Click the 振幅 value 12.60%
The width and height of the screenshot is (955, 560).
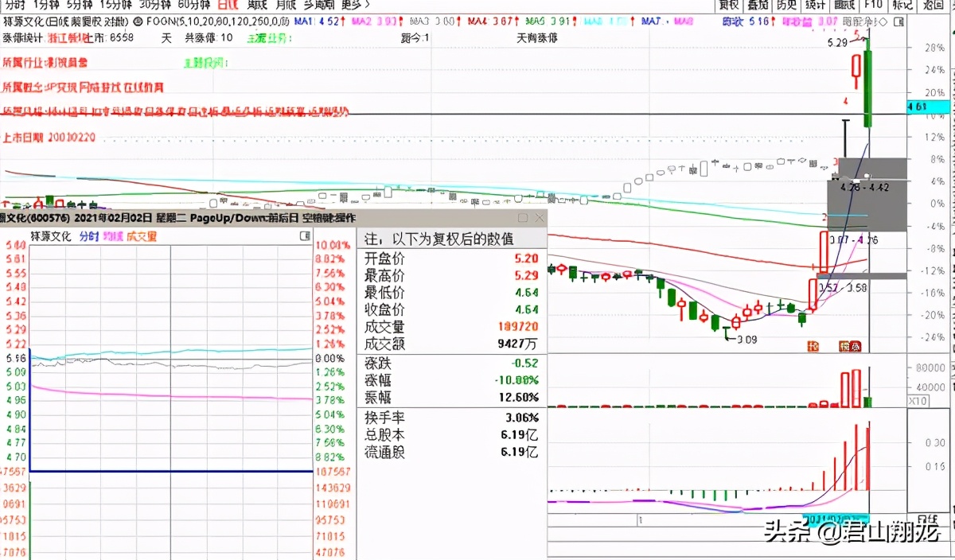pyautogui.click(x=520, y=397)
